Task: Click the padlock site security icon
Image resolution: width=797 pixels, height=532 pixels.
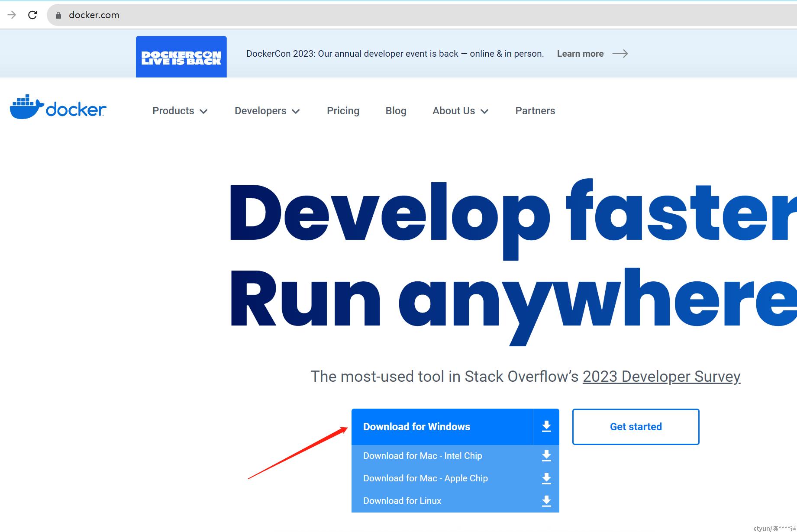Action: click(x=58, y=15)
